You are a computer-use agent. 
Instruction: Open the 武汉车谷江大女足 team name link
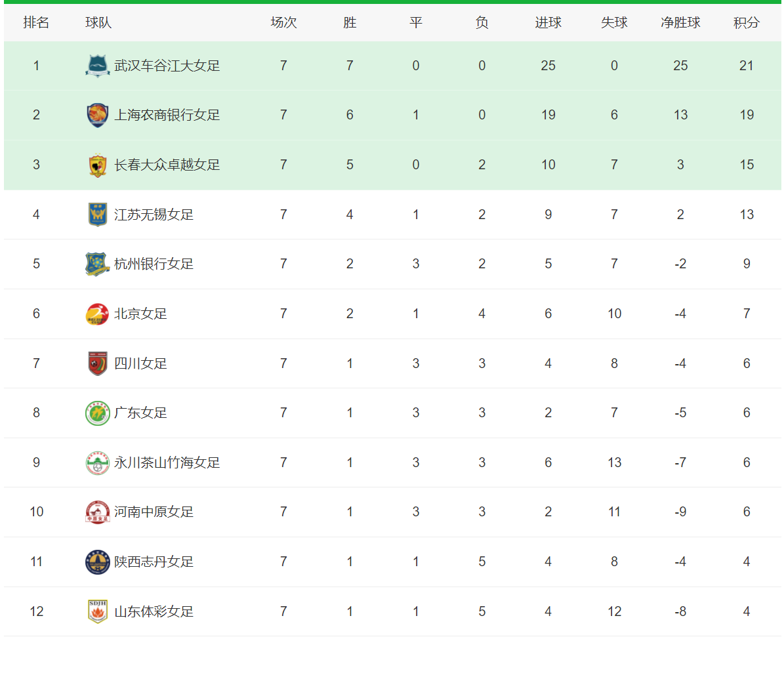167,66
